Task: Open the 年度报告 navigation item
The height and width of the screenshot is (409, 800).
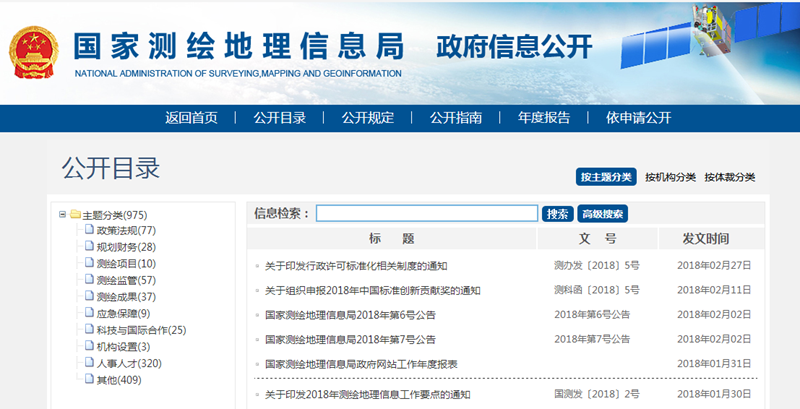Action: coord(544,118)
